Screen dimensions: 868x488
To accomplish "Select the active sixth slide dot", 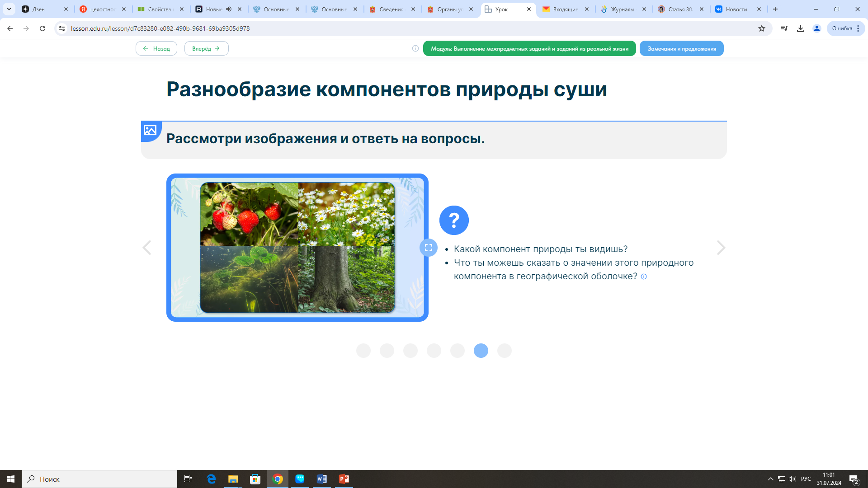I will pos(481,351).
